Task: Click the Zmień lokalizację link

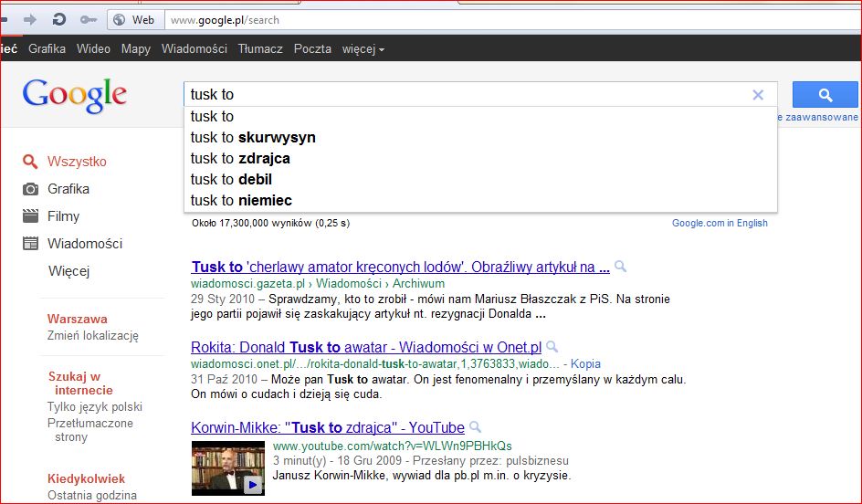Action: (x=93, y=335)
